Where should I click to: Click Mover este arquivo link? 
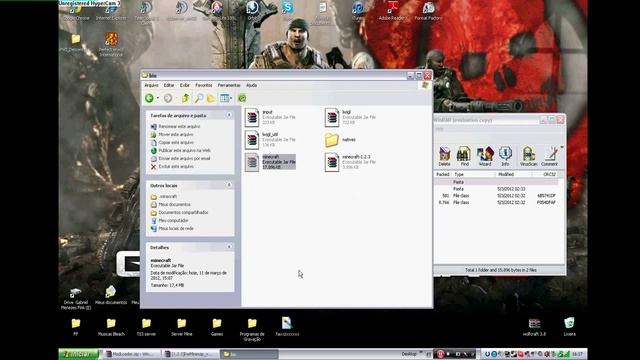point(176,134)
